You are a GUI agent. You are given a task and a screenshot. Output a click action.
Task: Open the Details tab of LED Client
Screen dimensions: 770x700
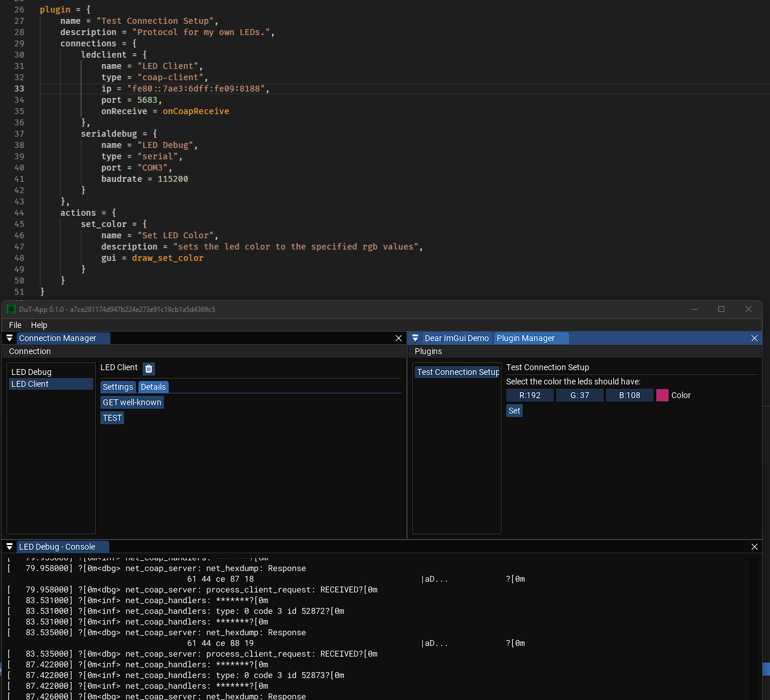153,387
